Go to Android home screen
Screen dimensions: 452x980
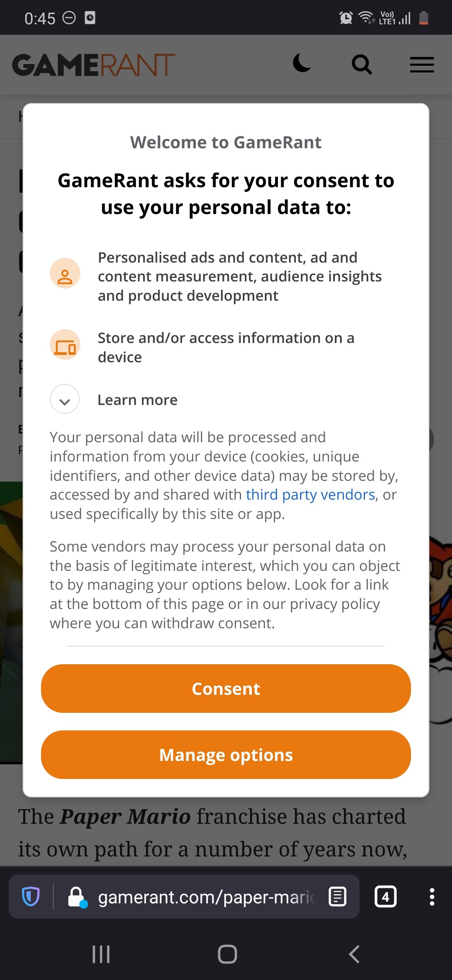[227, 954]
